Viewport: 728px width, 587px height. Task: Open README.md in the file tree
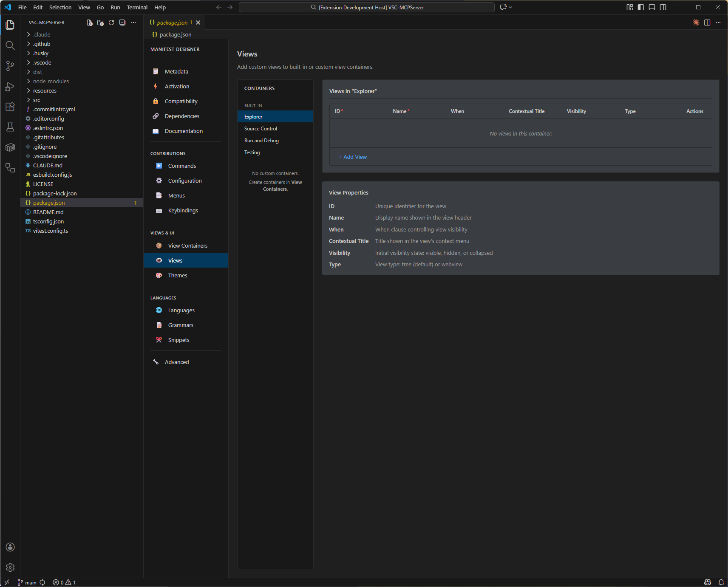[x=82, y=212]
